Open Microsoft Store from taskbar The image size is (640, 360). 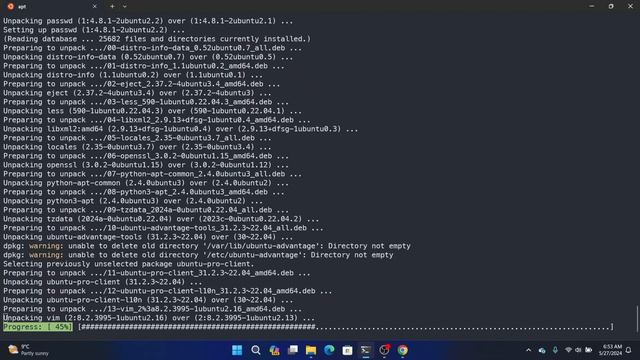point(347,350)
